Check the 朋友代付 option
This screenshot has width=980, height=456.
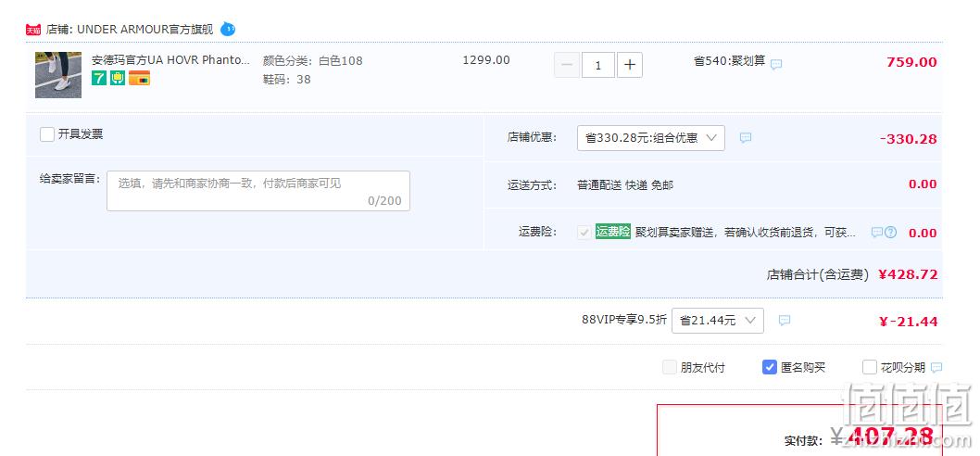(x=670, y=367)
